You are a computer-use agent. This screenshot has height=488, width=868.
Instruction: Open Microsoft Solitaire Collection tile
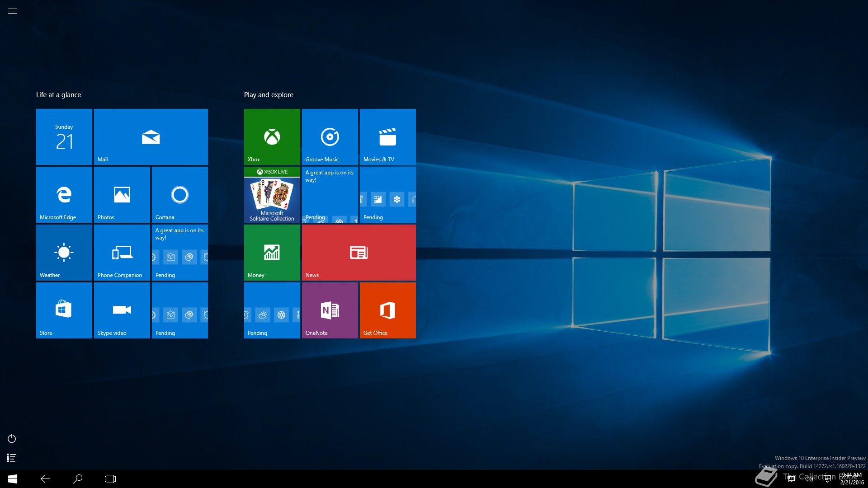pos(272,195)
